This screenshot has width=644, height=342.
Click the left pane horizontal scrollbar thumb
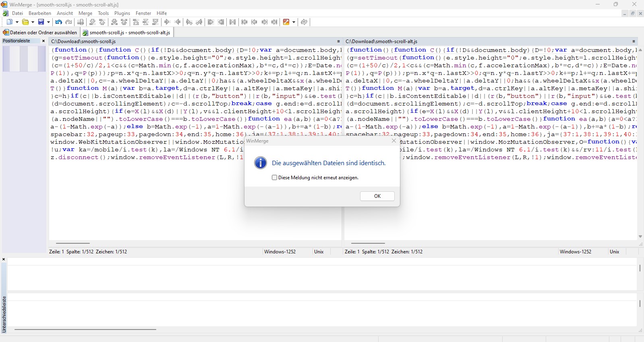[73, 243]
